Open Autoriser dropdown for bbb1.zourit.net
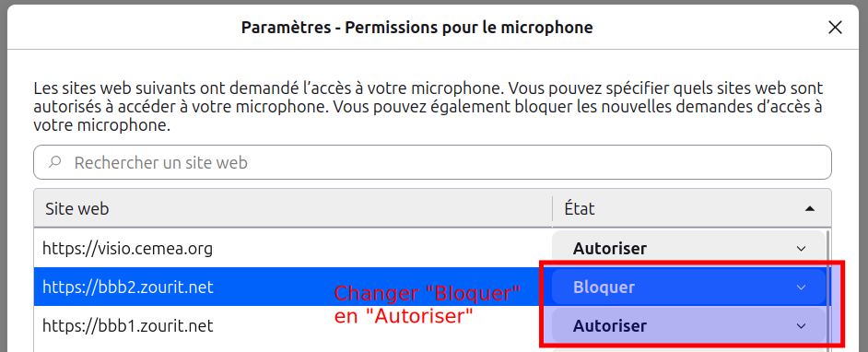The height and width of the screenshot is (352, 868). 689,325
